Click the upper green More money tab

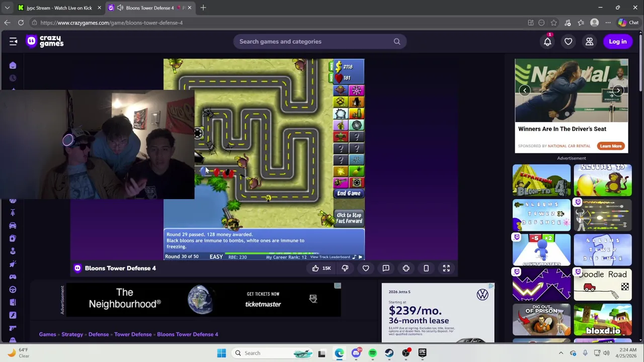point(331,66)
